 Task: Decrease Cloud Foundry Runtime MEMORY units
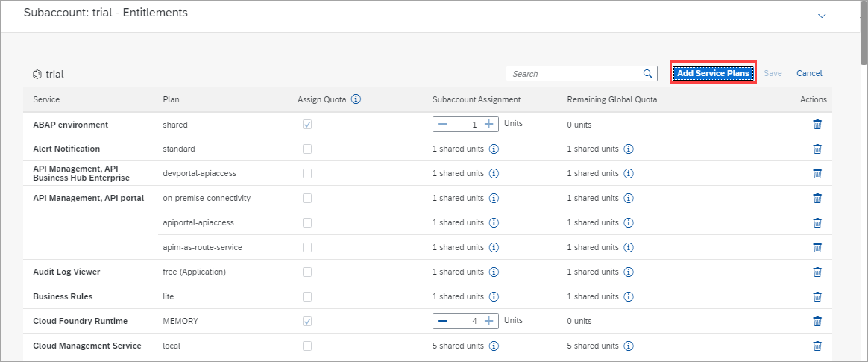point(442,320)
